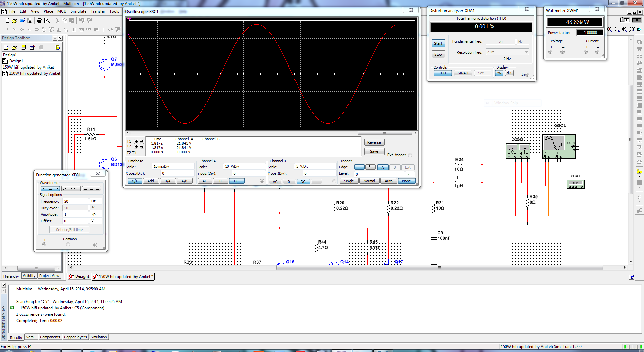This screenshot has height=352, width=644.
Task: Select falling edge trigger button
Action: 370,167
